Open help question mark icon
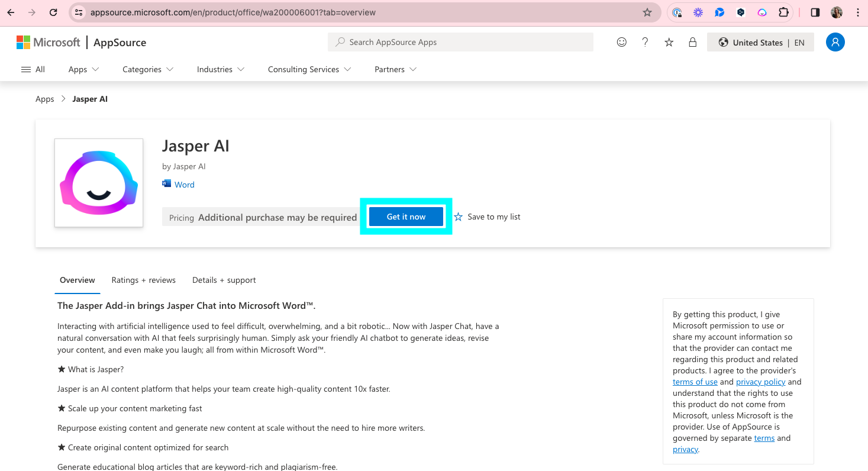This screenshot has width=868, height=471. pyautogui.click(x=645, y=43)
